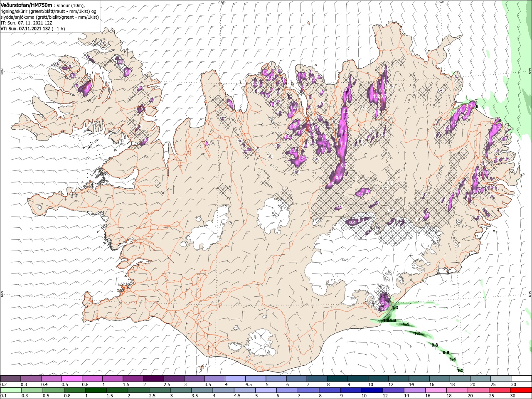
Task: Click the 0.4 snowfall value north of Vatnajökull
Action: [352, 223]
